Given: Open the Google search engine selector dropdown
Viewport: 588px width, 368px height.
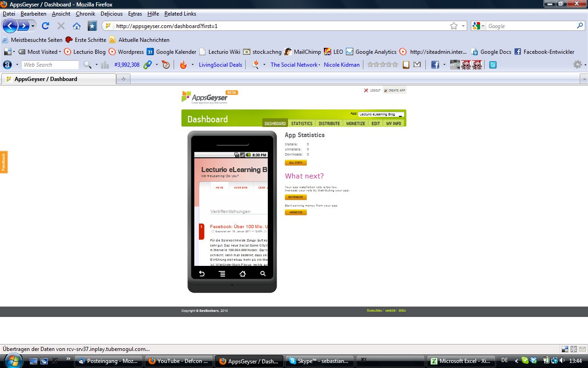Looking at the screenshot, I should coord(483,26).
